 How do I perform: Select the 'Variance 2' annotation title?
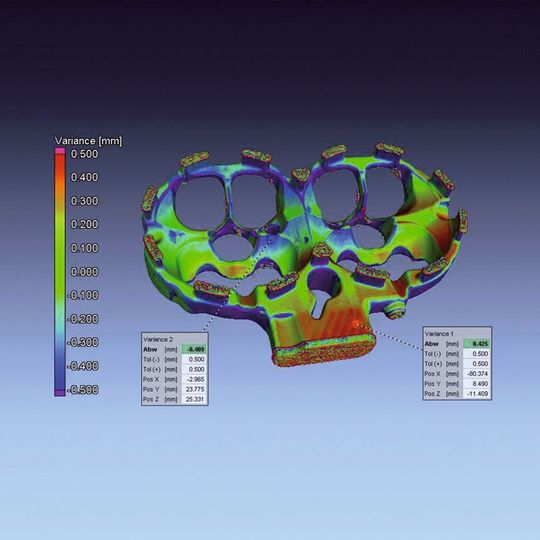coord(158,339)
